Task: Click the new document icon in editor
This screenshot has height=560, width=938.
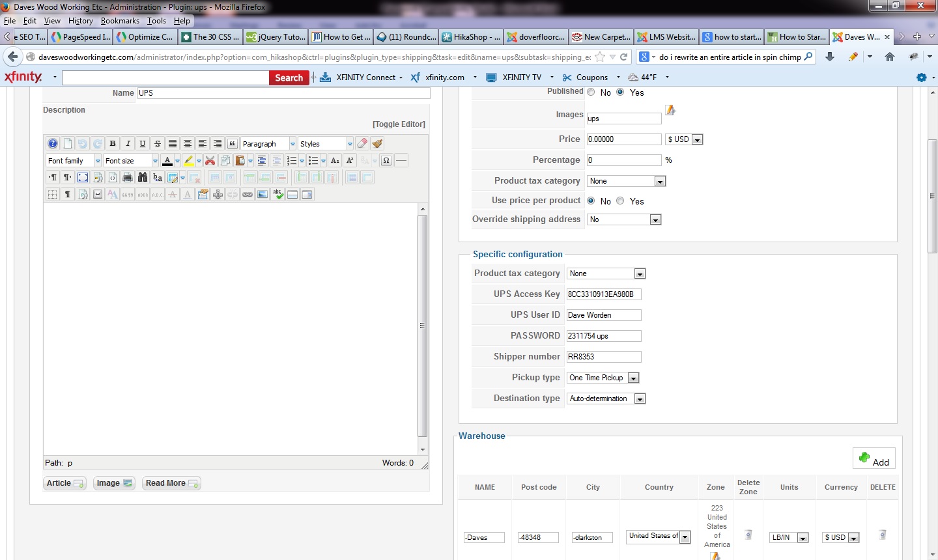Action: tap(68, 143)
